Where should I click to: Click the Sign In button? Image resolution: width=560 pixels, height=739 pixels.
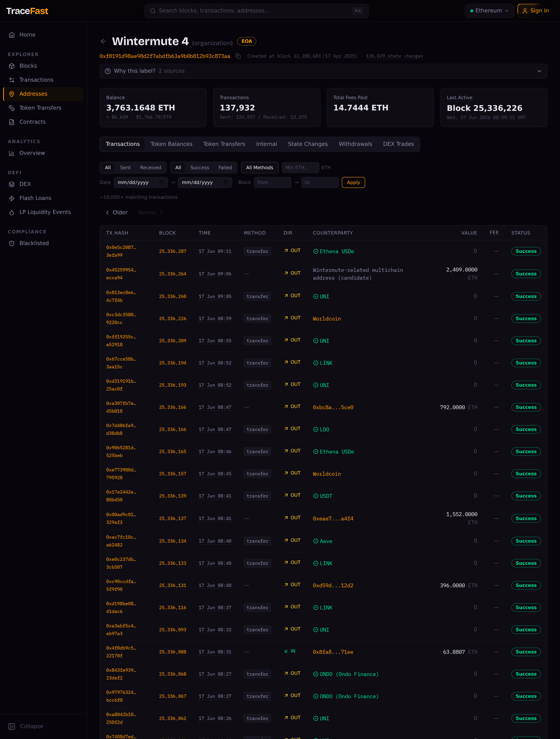point(536,11)
